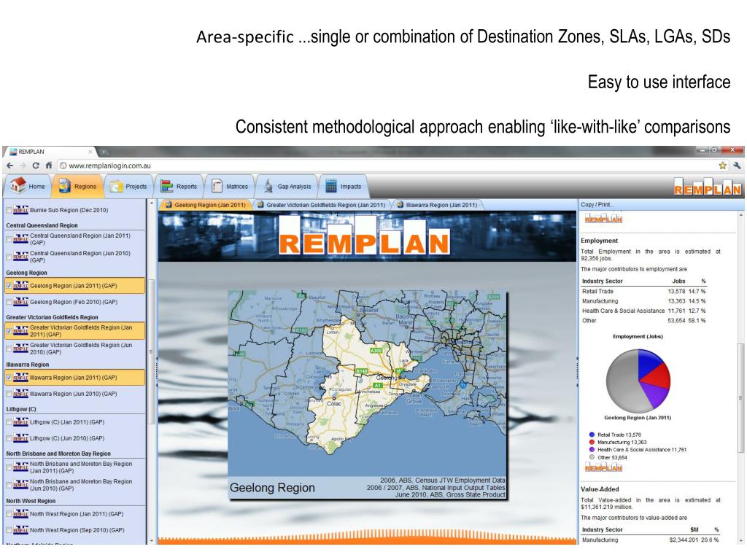This screenshot has width=747, height=560.
Task: Select North Brisbane and Moreton Bay (Jun 2010)
Action: (81, 485)
